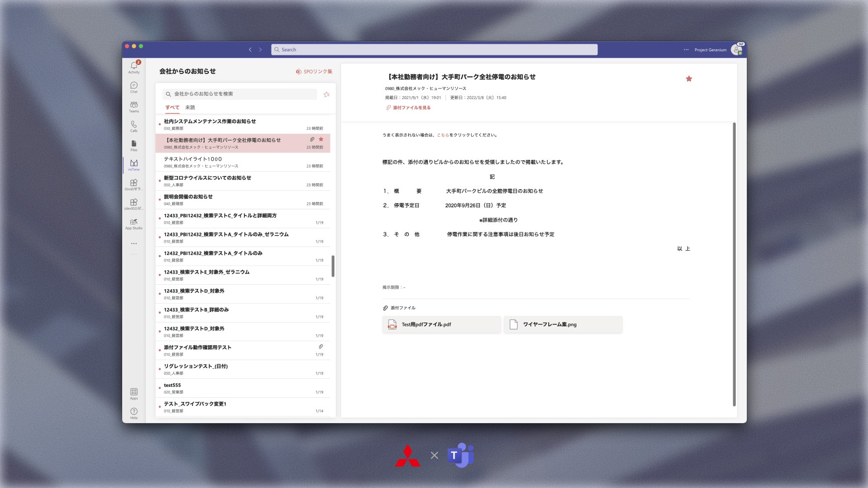Open the Calls icon in sidebar
The height and width of the screenshot is (488, 868).
pos(134,126)
